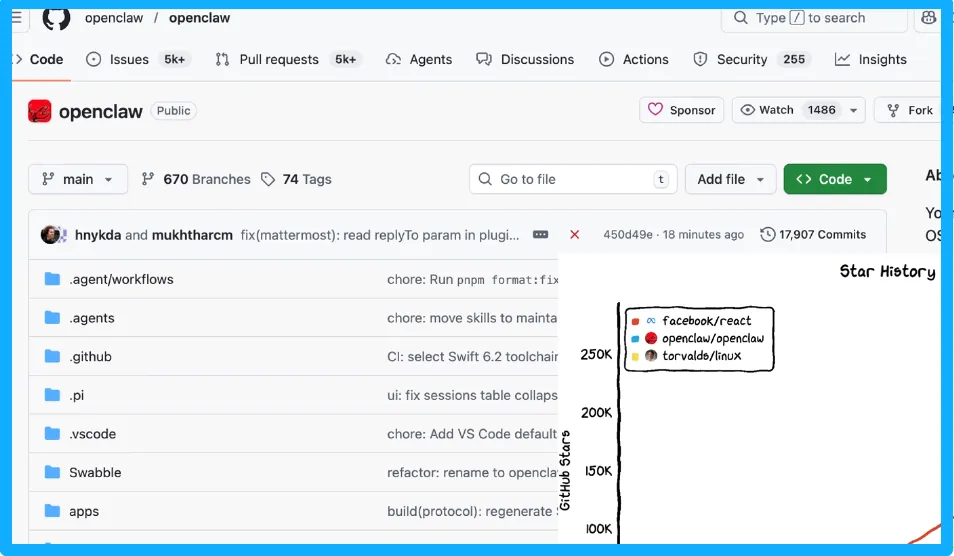Click yellow torvalds/linux legend swatch
Image resolution: width=954 pixels, height=556 pixels.
click(635, 356)
